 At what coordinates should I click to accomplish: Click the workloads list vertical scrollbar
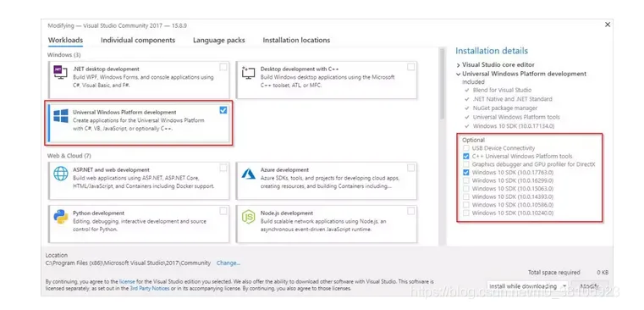pos(443,85)
